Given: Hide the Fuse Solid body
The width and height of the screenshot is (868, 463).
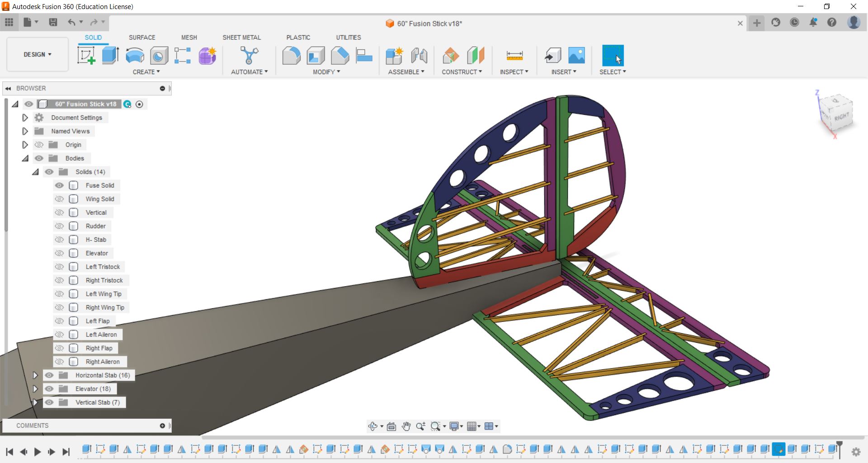Looking at the screenshot, I should click(59, 185).
